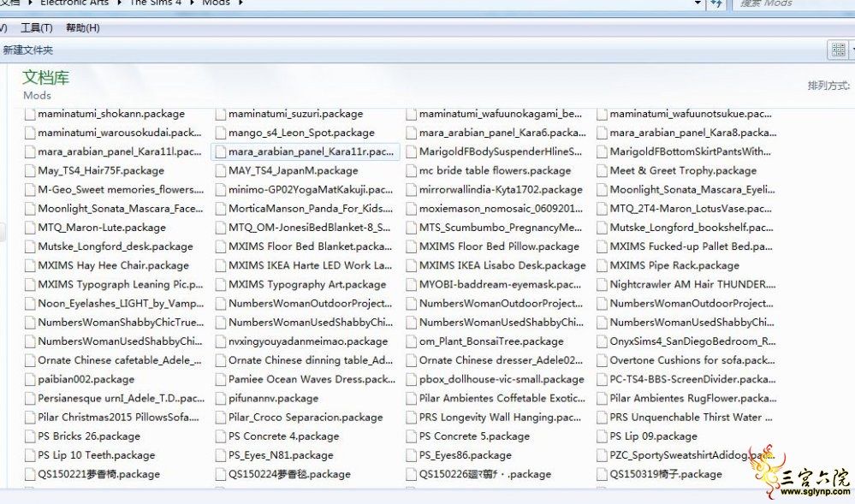
Task: Select file icon of Meet & Greet Trophy.package
Action: pyautogui.click(x=602, y=171)
